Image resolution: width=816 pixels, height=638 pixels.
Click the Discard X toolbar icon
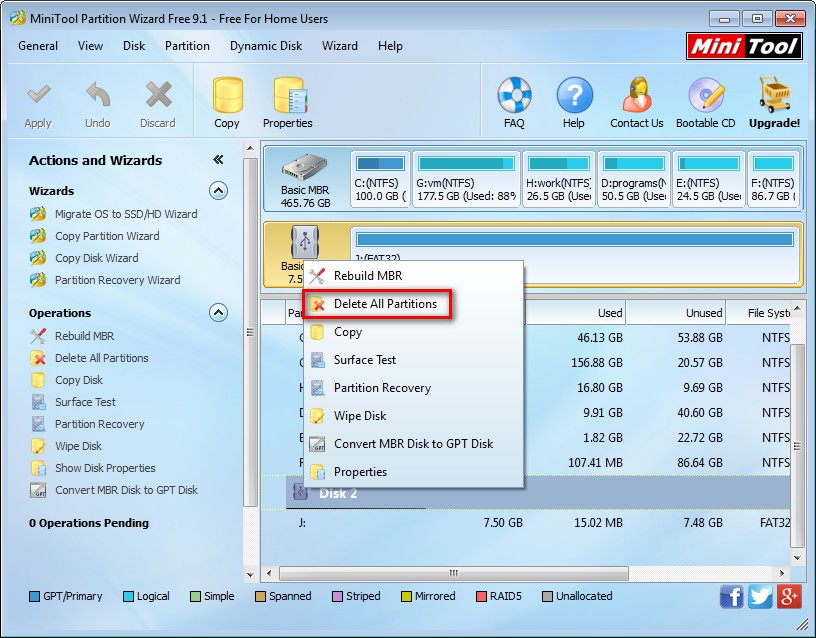[x=158, y=95]
